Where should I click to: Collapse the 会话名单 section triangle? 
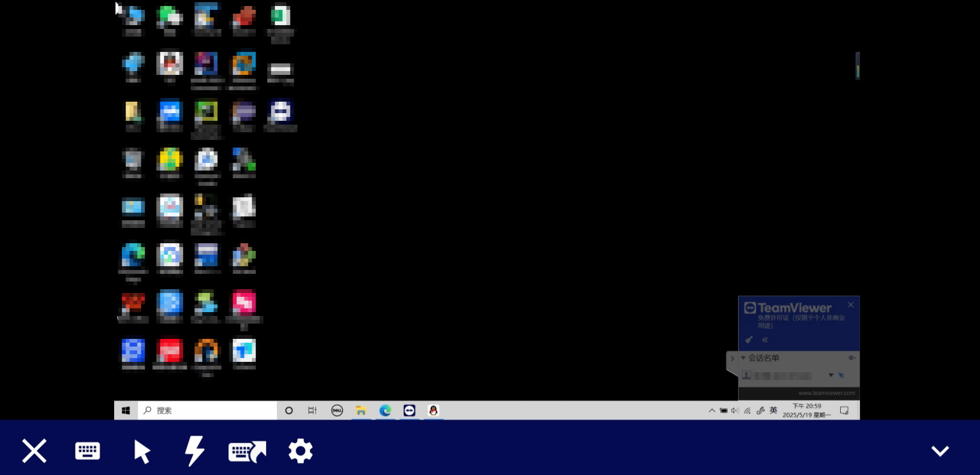(743, 358)
